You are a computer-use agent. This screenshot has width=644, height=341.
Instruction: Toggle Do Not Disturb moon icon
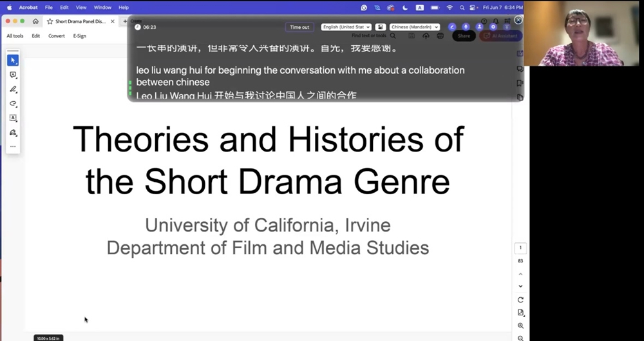(x=406, y=7)
